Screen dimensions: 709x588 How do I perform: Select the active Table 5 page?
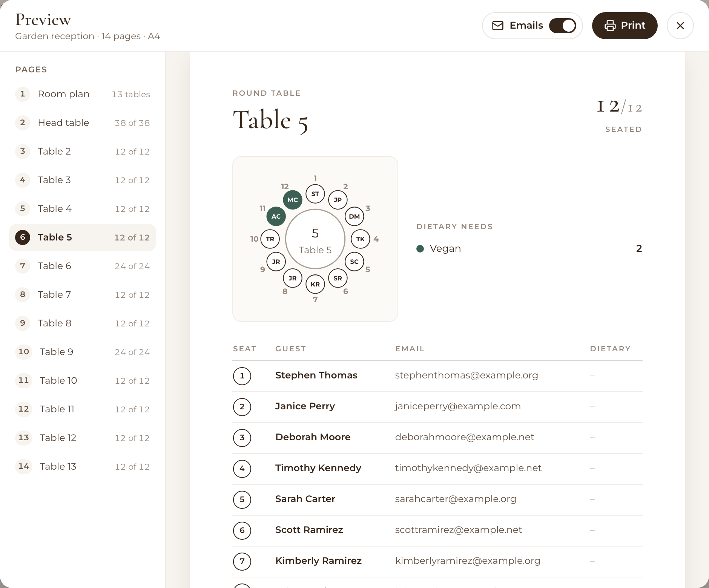coord(83,237)
